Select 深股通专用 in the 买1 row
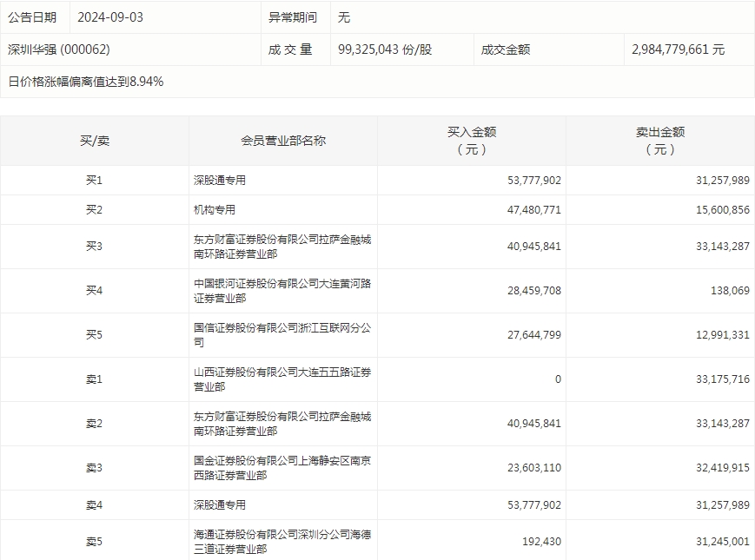The image size is (755, 560). 220,181
